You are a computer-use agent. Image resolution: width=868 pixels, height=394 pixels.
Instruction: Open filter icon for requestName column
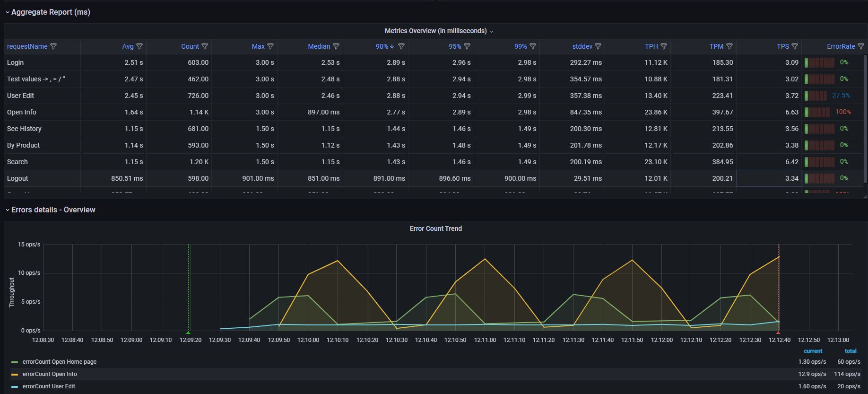click(53, 46)
